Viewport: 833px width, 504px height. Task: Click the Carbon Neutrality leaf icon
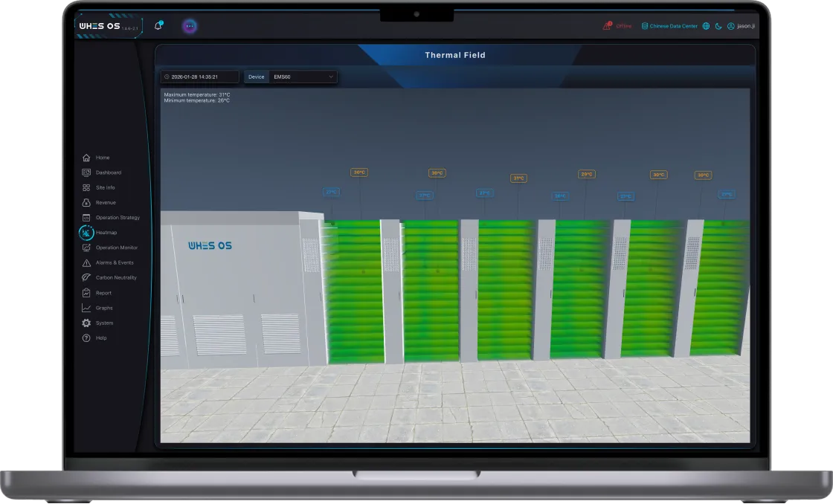click(86, 278)
